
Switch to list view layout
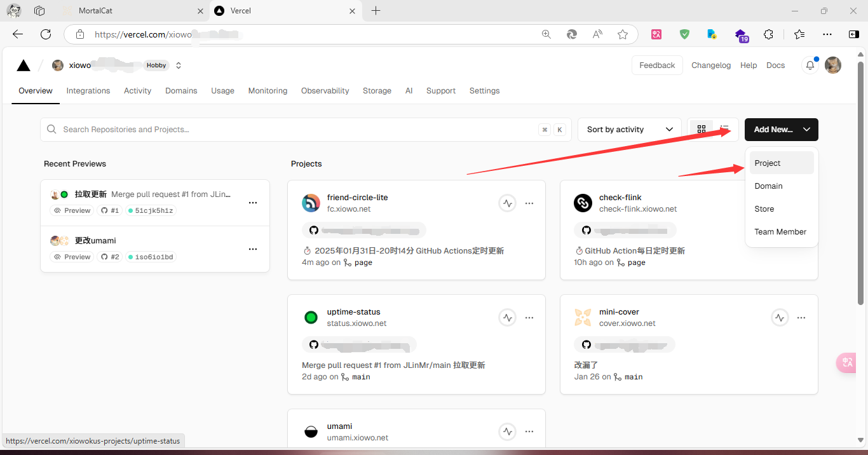[724, 130]
